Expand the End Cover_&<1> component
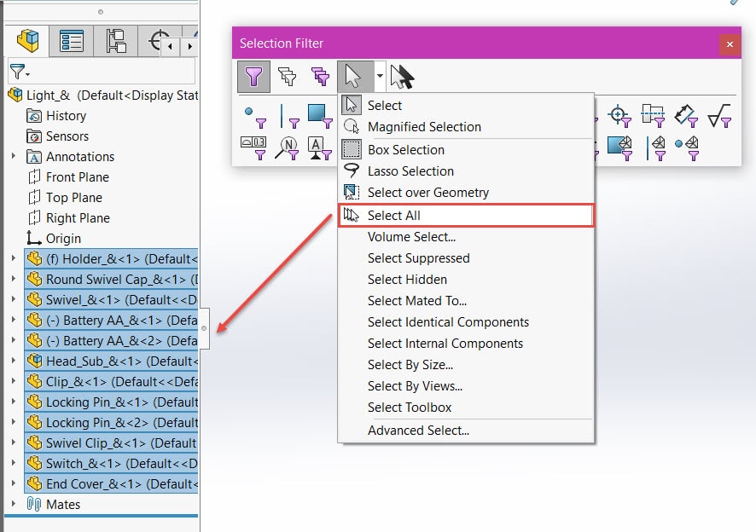This screenshot has height=532, width=756. 14,483
